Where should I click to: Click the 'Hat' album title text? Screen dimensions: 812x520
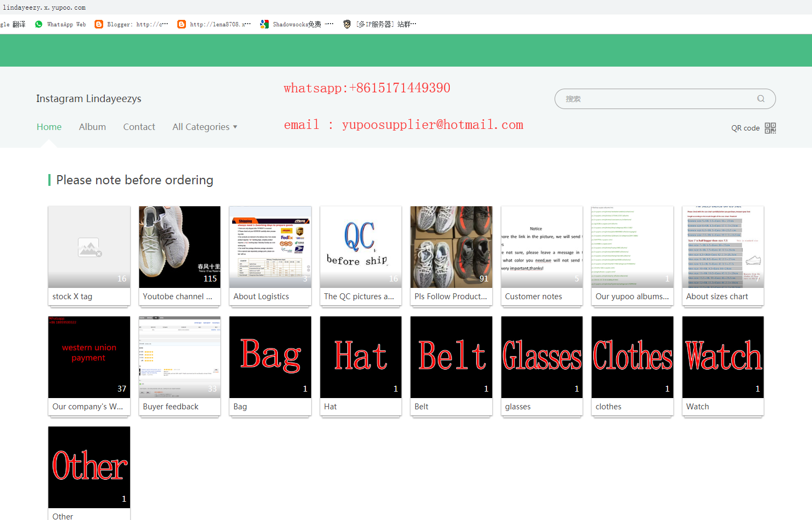tap(330, 407)
